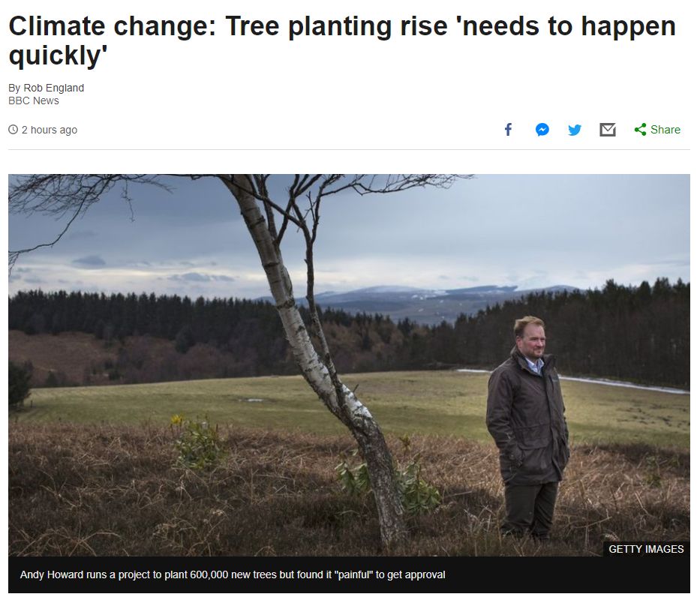Click the image caption about Andy Howard
This screenshot has width=700, height=606.
(226, 574)
